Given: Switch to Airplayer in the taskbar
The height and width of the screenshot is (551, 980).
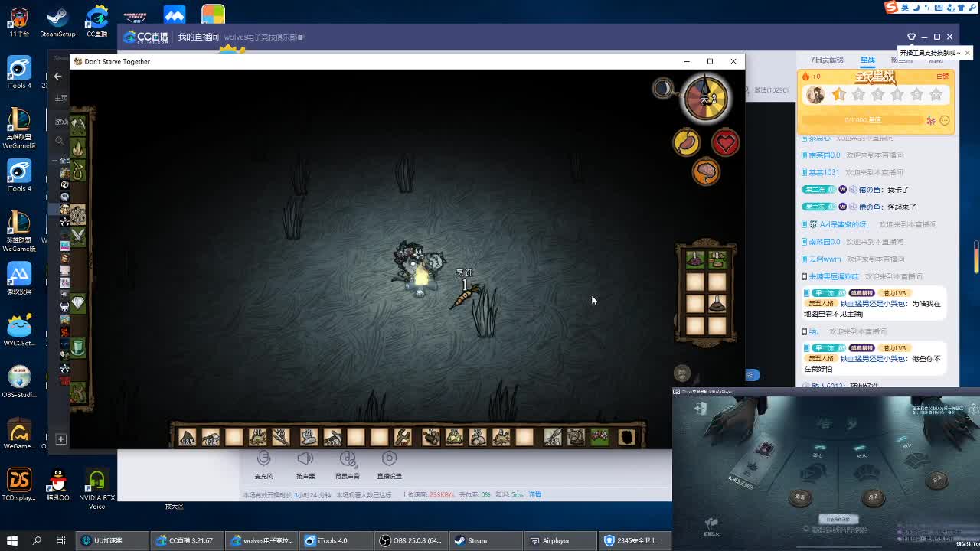Looking at the screenshot, I should pos(559,540).
